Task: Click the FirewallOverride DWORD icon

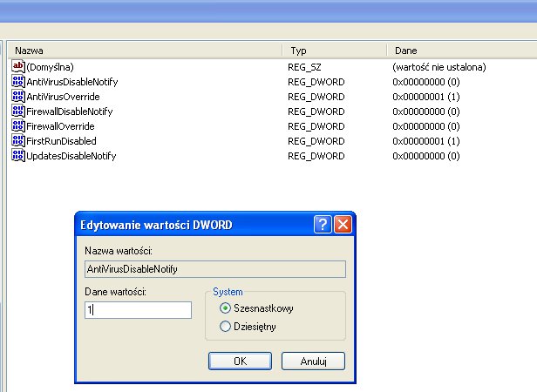Action: coord(18,125)
